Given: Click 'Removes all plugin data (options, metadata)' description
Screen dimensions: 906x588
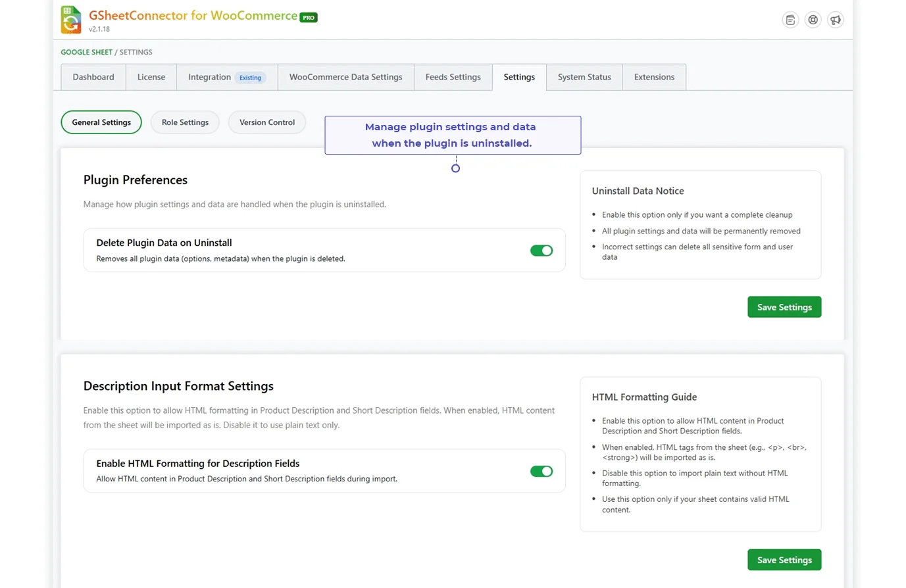Looking at the screenshot, I should [x=221, y=259].
